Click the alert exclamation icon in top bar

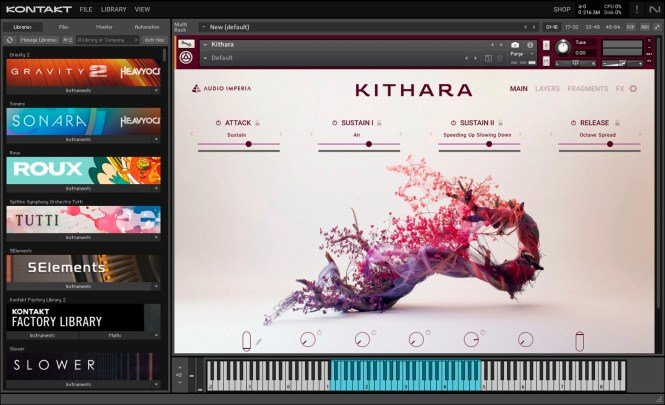(636, 9)
